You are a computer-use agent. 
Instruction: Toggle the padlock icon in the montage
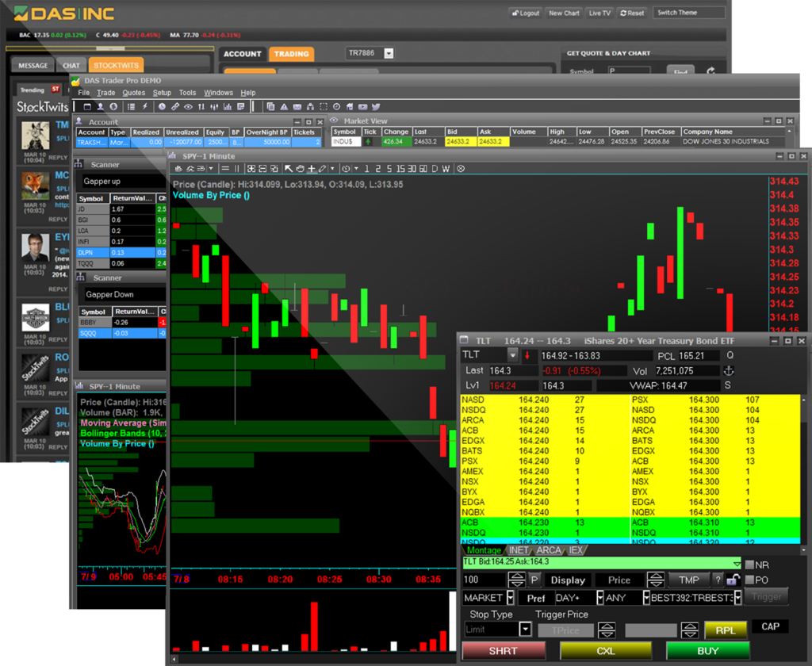point(733,579)
